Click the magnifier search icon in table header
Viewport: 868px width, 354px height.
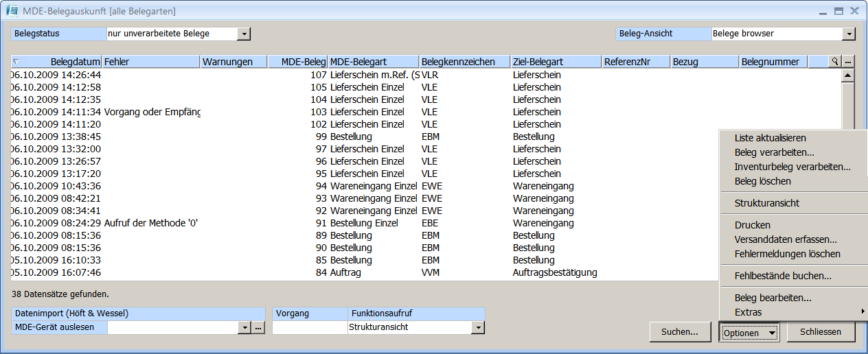835,62
